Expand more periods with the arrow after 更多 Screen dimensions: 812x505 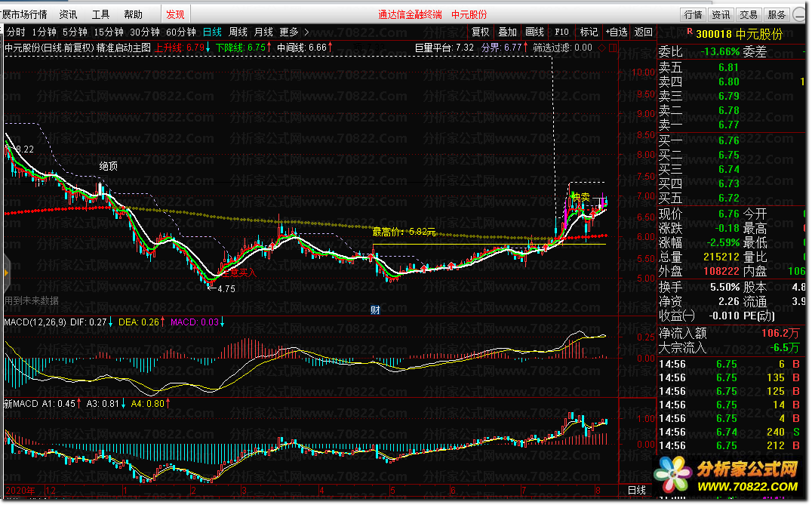[306, 32]
